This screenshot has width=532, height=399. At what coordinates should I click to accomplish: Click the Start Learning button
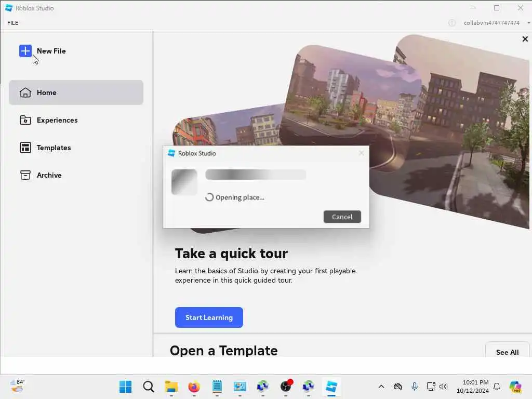pos(209,317)
